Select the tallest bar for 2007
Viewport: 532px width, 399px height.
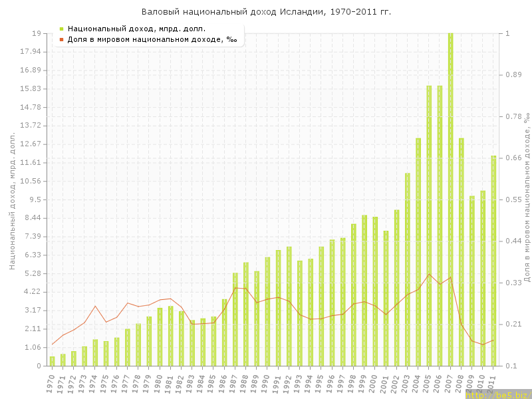[x=450, y=199]
